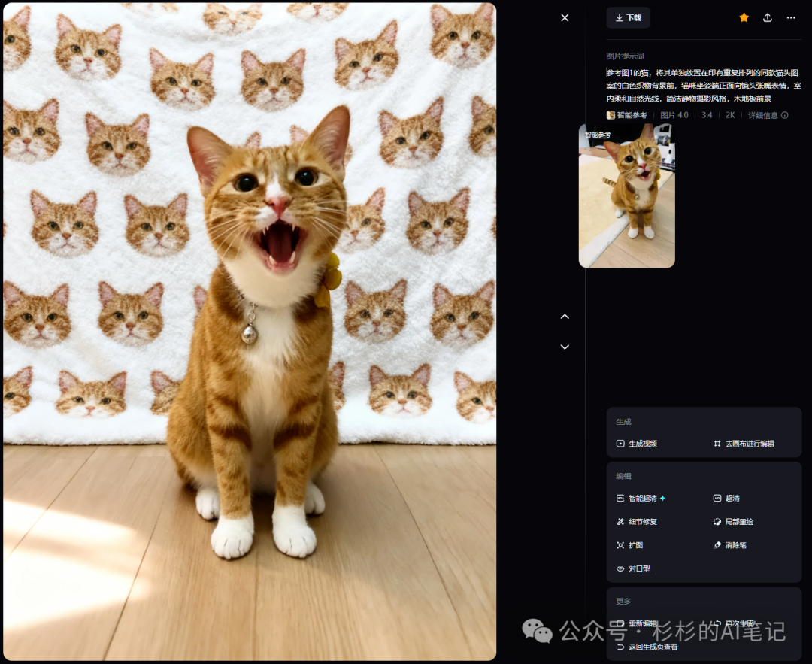The image size is (812, 664).
Task: Click the prompt text starting with 参考图1的猫
Action: [x=704, y=86]
